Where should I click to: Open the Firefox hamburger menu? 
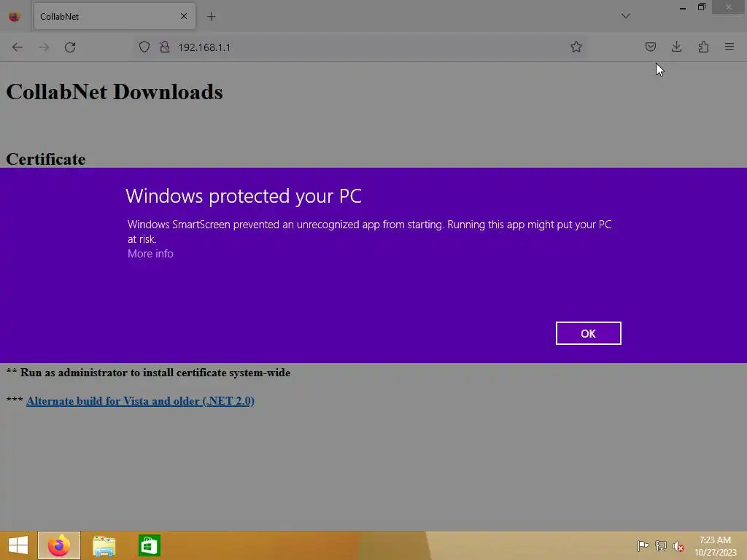coord(729,47)
